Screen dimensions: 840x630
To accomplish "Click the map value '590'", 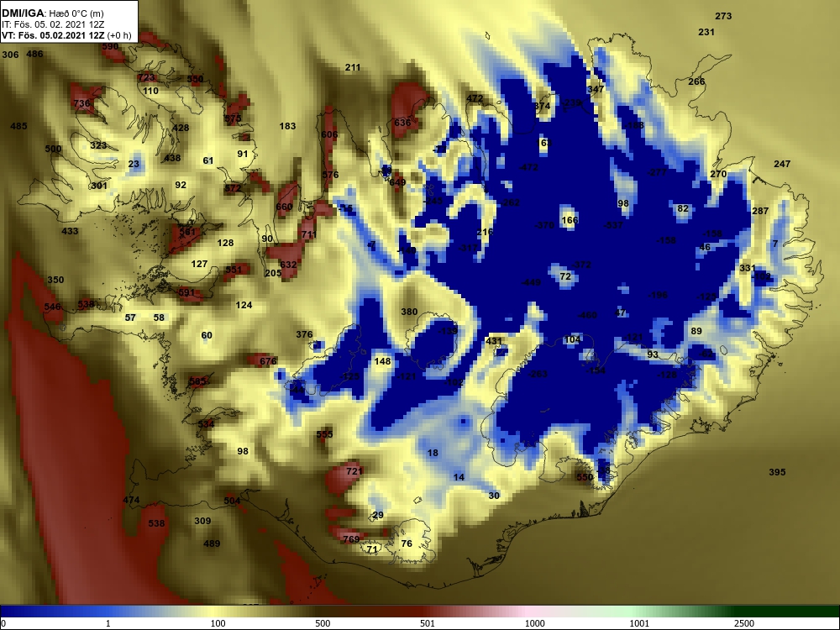I will click(110, 46).
